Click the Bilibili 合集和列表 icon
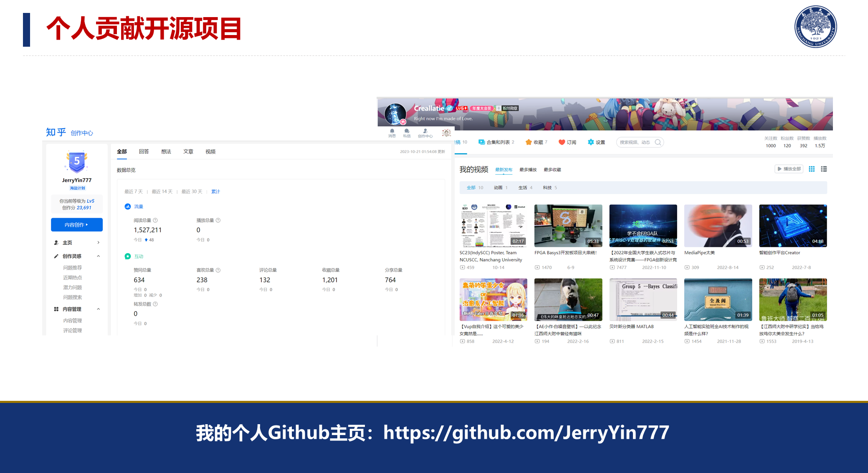The width and height of the screenshot is (868, 473). (481, 142)
